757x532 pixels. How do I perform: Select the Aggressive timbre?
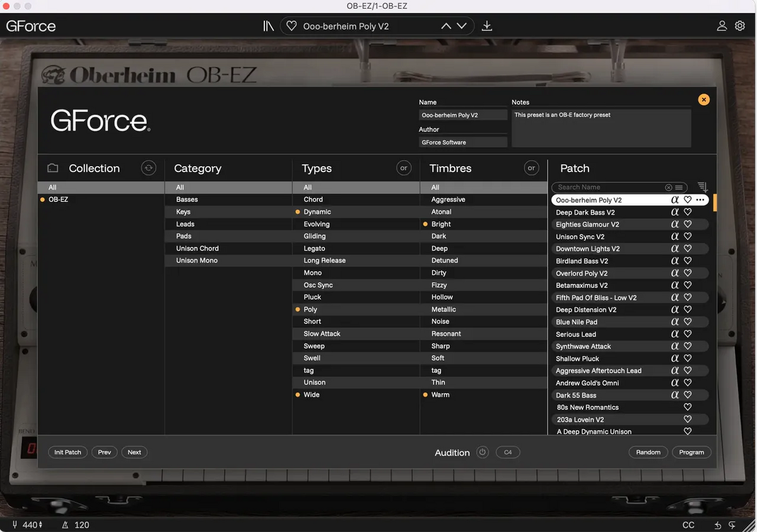(x=483, y=199)
